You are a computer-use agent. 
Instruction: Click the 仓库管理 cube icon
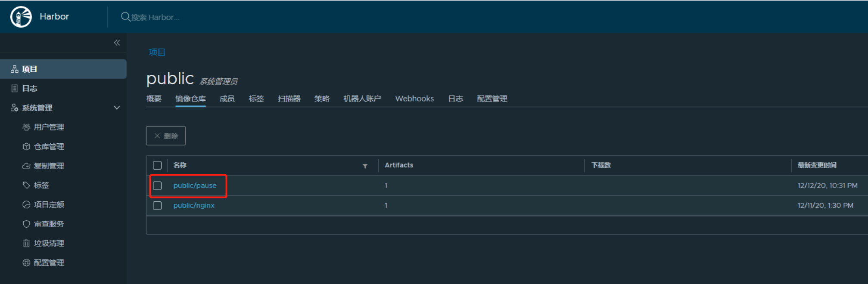pos(26,147)
